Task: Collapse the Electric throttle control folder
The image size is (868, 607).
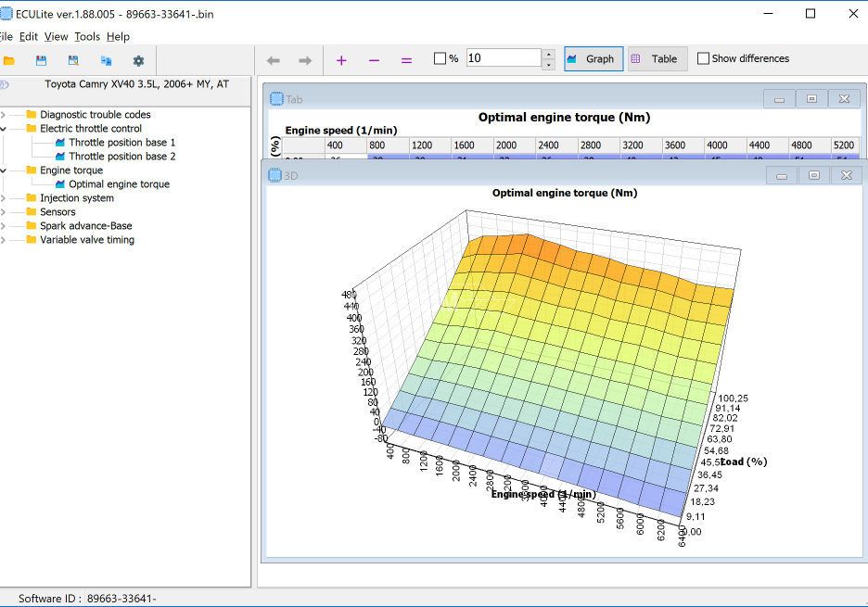Action: point(3,129)
